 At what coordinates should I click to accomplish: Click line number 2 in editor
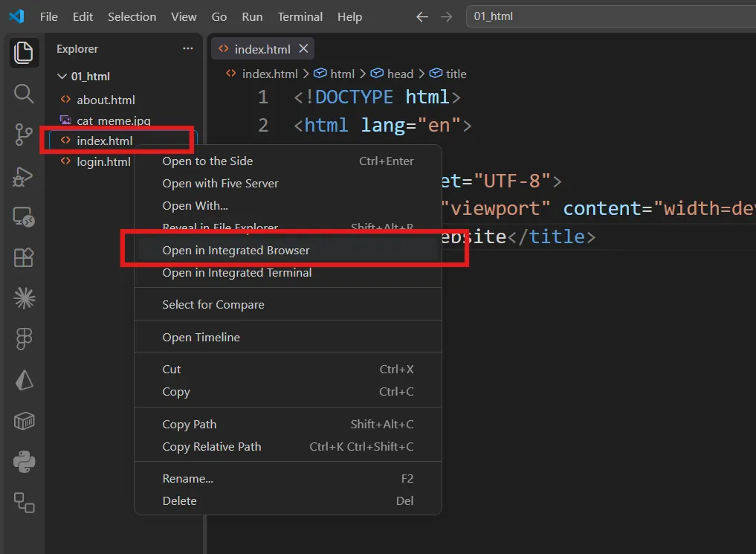[263, 126]
